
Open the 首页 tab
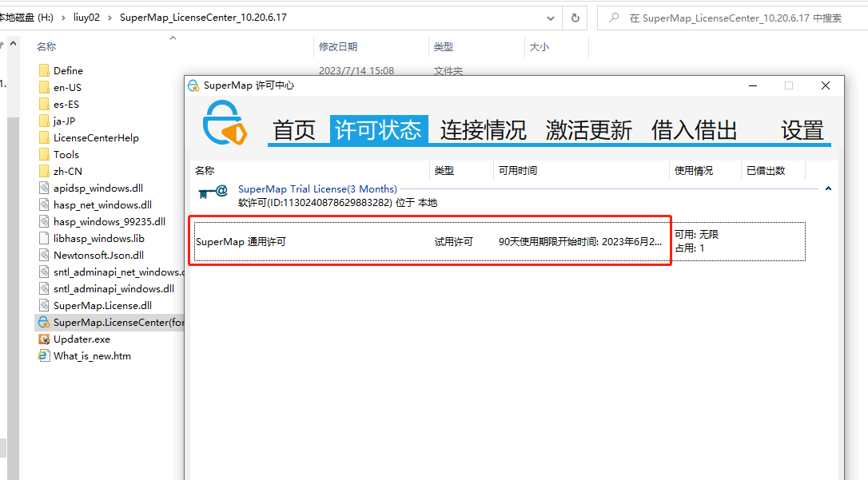[x=294, y=130]
